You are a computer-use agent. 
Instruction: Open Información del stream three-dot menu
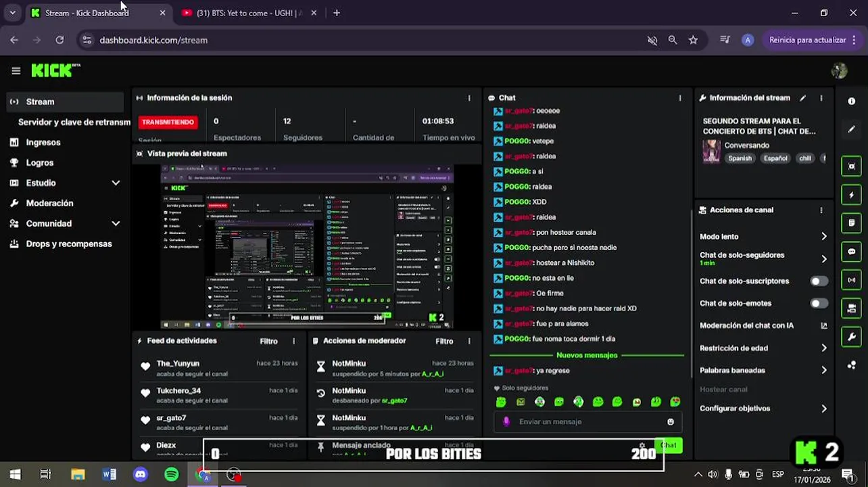821,98
